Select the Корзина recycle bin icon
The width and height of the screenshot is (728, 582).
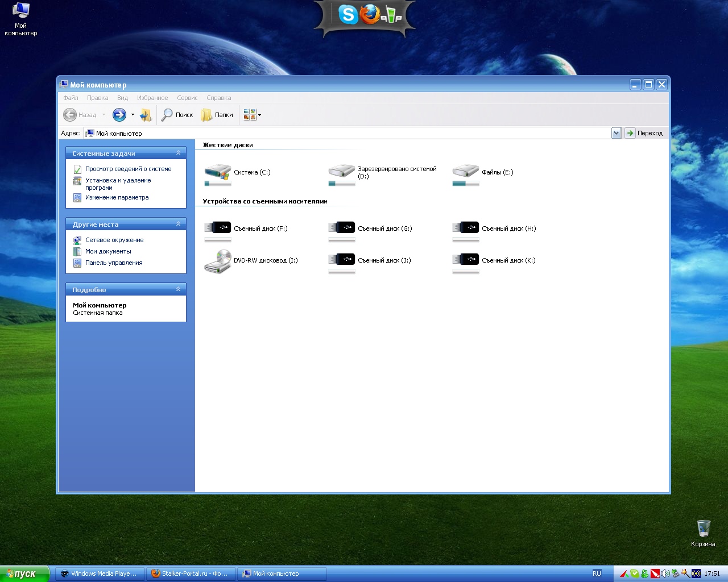pos(703,533)
